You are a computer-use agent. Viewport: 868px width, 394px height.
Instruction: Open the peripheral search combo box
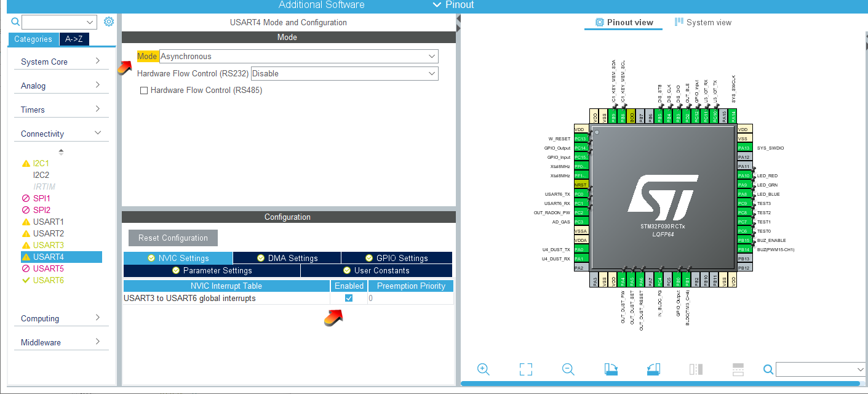pyautogui.click(x=60, y=22)
